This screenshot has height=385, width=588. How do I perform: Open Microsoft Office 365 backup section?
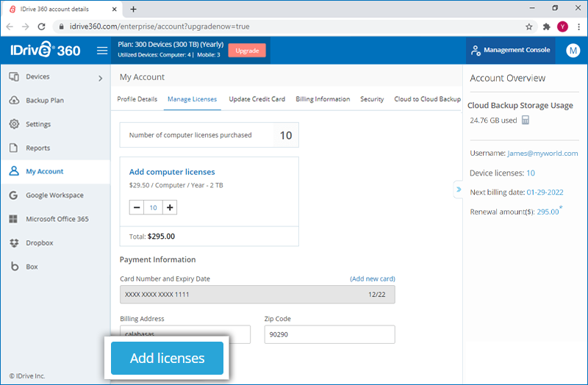click(57, 219)
